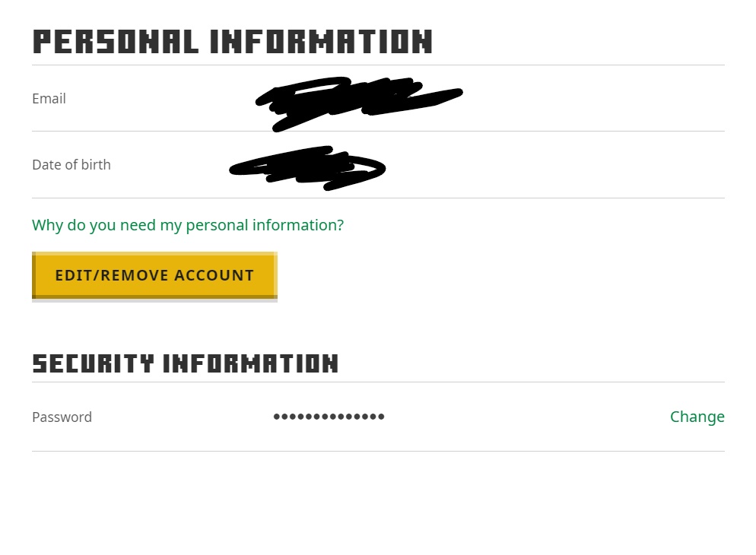Click the divider line below Date of birth row
This screenshot has height=555, width=756.
[378, 198]
